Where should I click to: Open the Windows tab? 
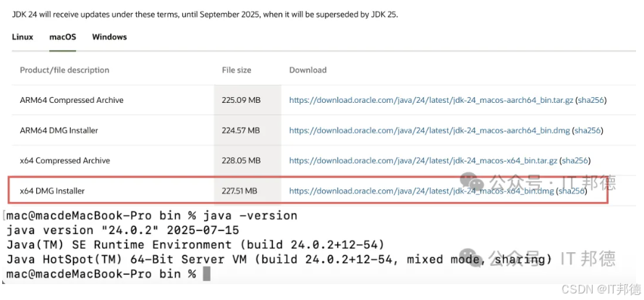tap(109, 37)
